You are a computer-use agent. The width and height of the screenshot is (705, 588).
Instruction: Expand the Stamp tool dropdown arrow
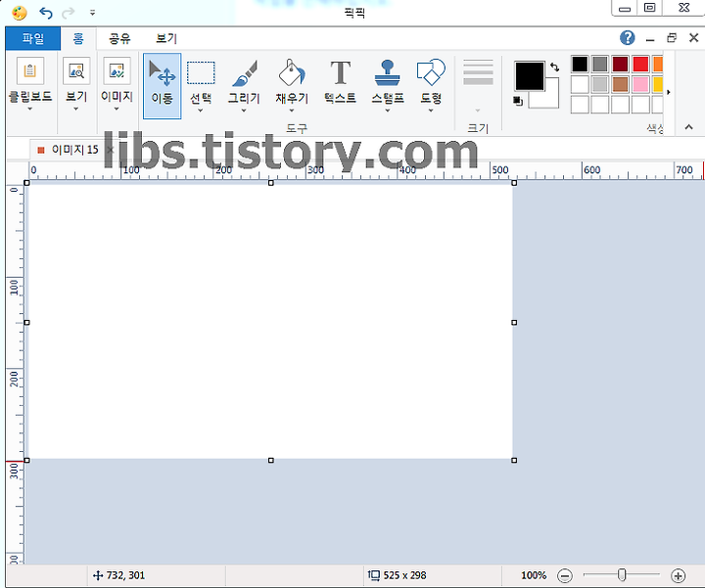[x=387, y=111]
